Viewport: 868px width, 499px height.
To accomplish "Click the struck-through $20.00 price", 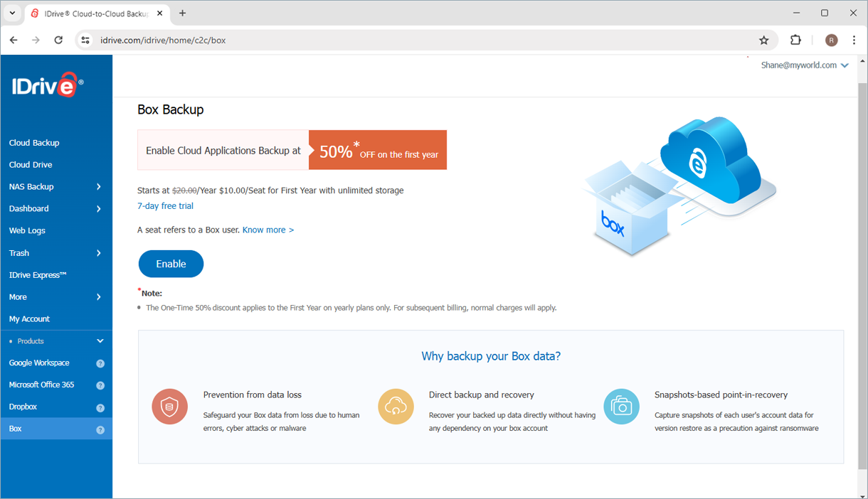I will (184, 191).
